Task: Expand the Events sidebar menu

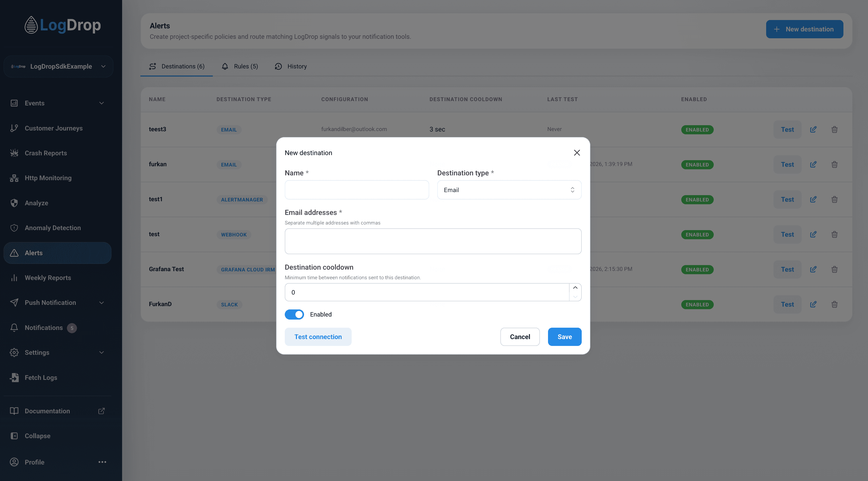Action: [57, 103]
